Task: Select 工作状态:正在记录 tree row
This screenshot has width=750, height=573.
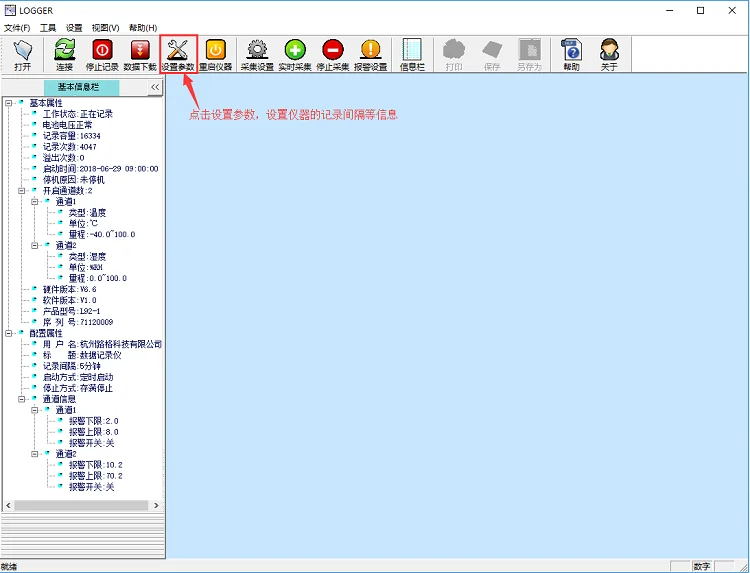Action: [x=77, y=114]
